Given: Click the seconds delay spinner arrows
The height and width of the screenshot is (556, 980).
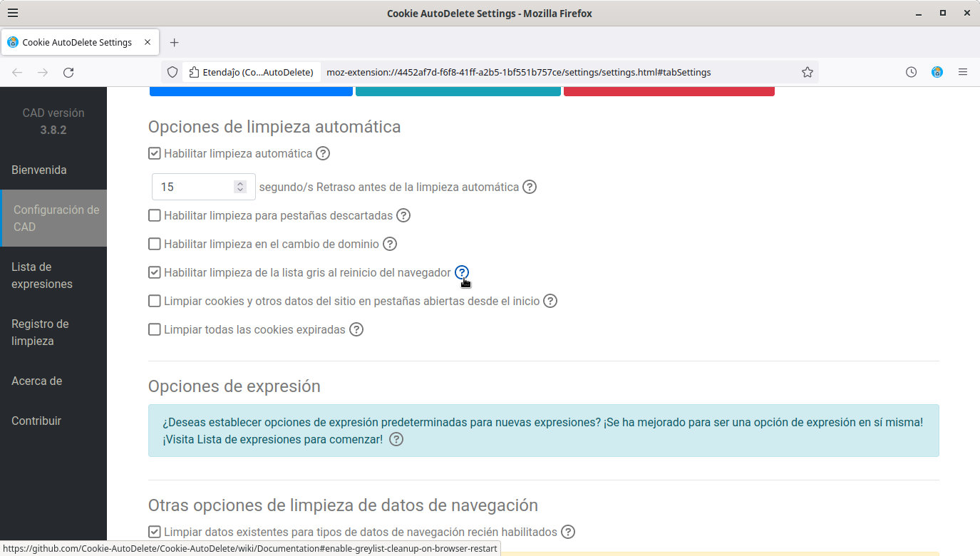Looking at the screenshot, I should 240,187.
